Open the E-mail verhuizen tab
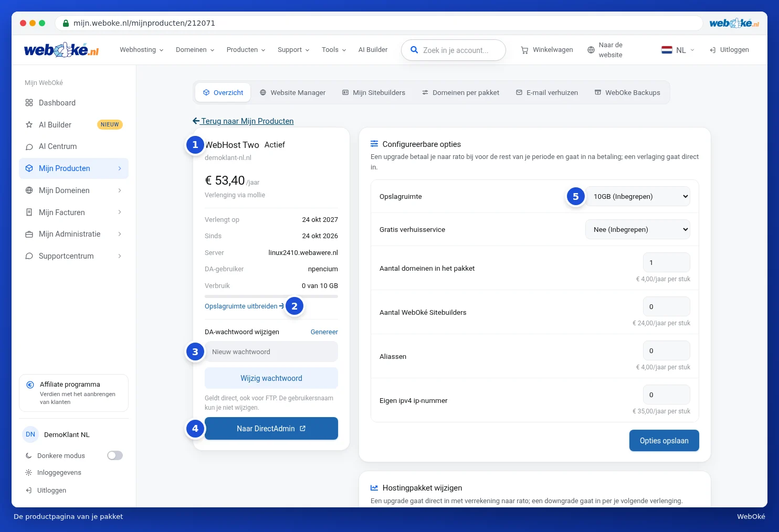 click(x=547, y=92)
